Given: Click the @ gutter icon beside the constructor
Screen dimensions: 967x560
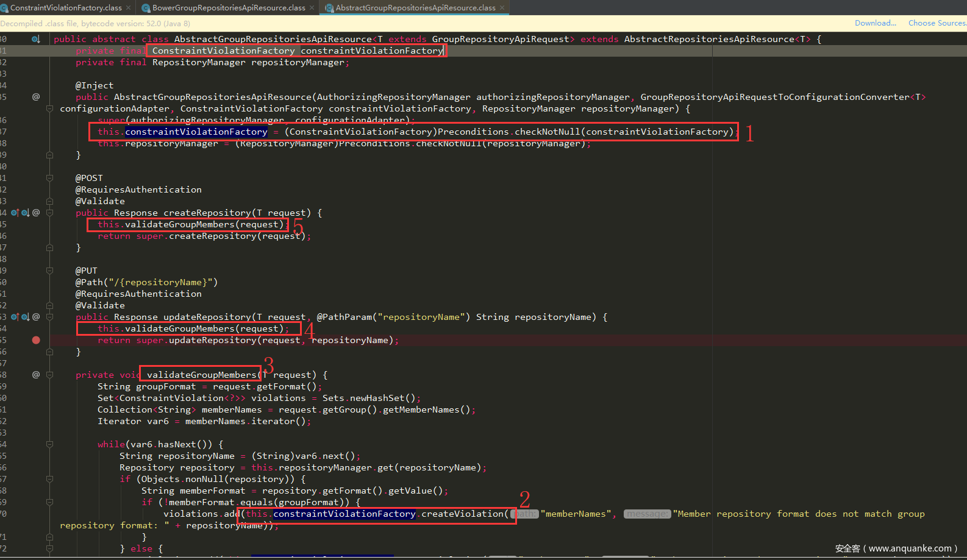Looking at the screenshot, I should (x=36, y=97).
